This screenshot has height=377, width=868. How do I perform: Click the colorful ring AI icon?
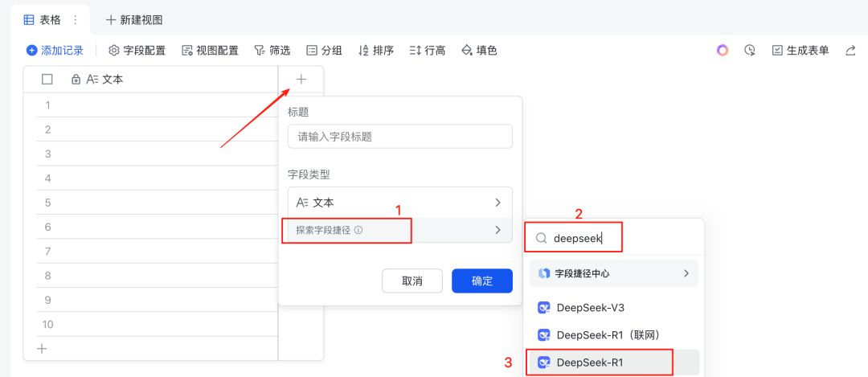point(723,51)
